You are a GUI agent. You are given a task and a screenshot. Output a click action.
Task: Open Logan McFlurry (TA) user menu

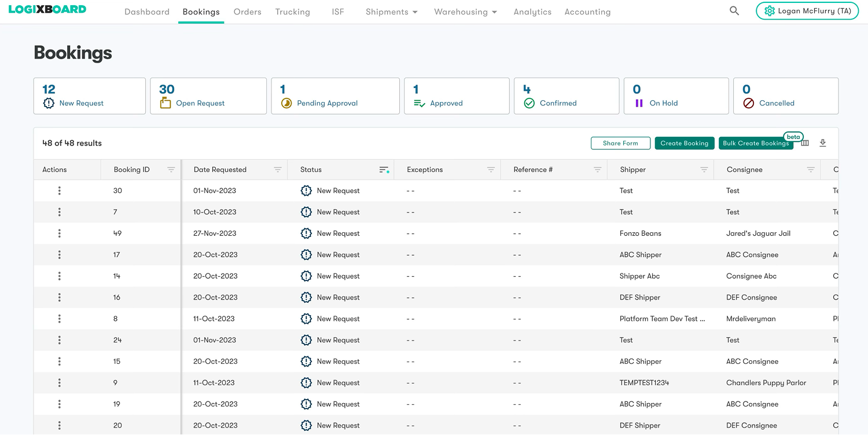click(807, 11)
